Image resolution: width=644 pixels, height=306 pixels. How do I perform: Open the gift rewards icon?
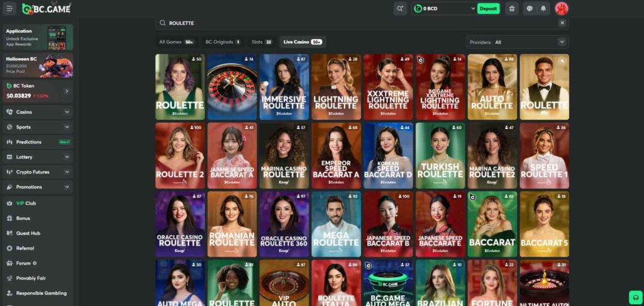(x=512, y=8)
